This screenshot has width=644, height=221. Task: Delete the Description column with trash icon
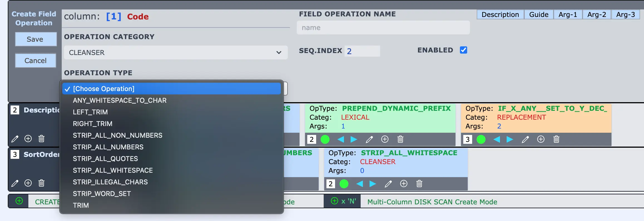point(41,139)
